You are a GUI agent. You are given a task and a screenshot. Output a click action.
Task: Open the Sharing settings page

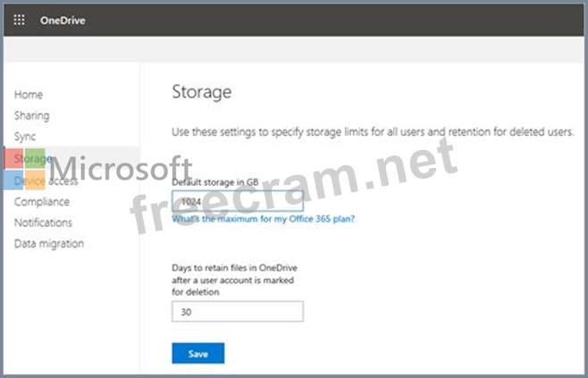pos(32,115)
